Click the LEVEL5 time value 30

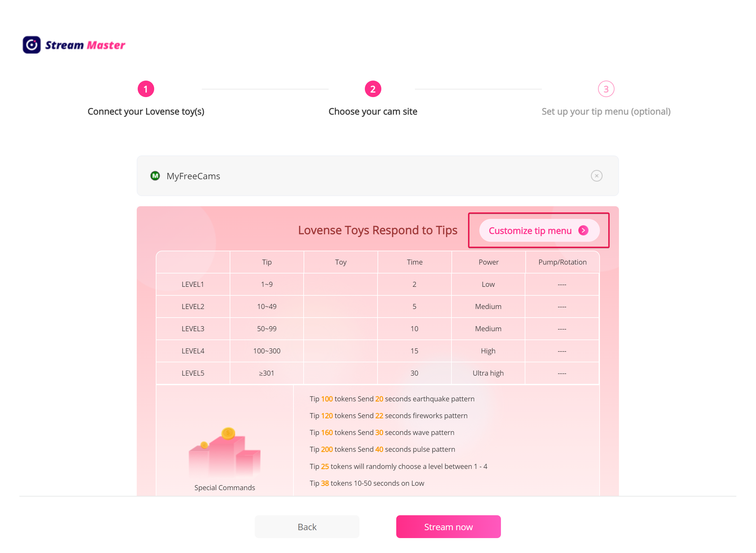click(414, 373)
